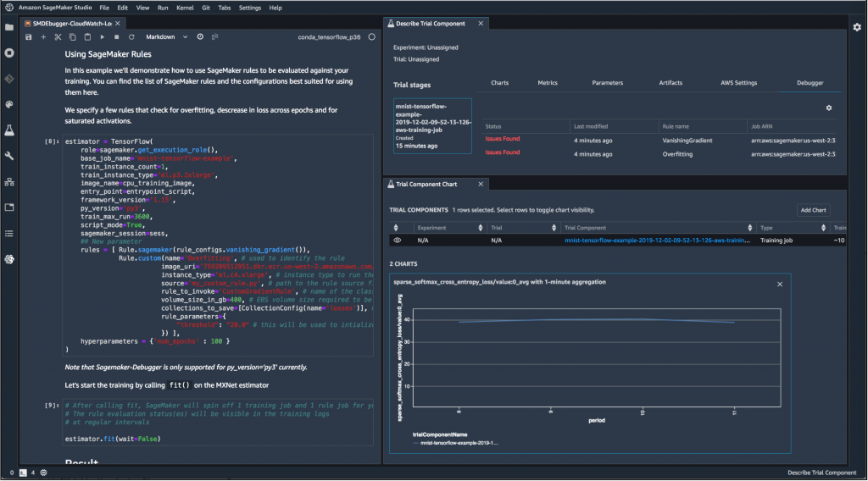This screenshot has width=868, height=481.
Task: Toggle chart visibility eye for training job row
Action: coord(396,240)
